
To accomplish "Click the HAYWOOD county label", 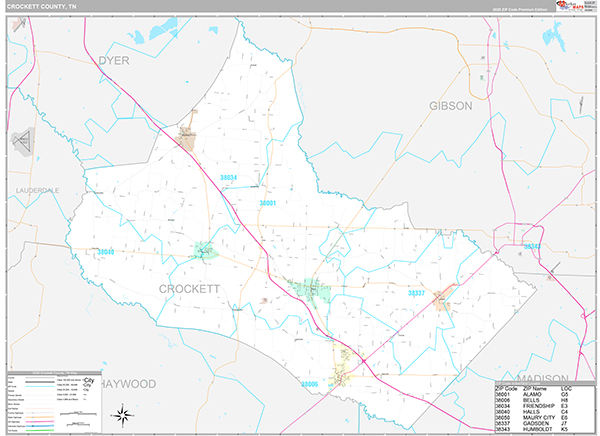I will [129, 384].
